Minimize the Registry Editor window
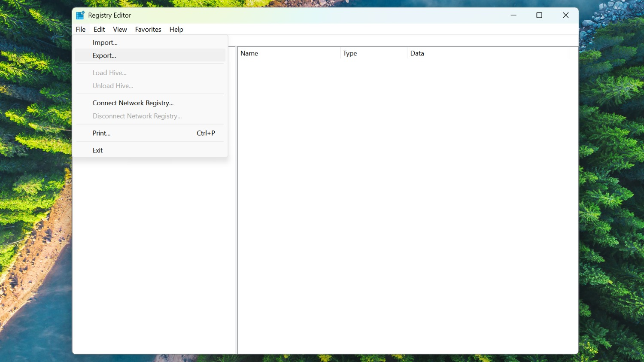 click(513, 15)
